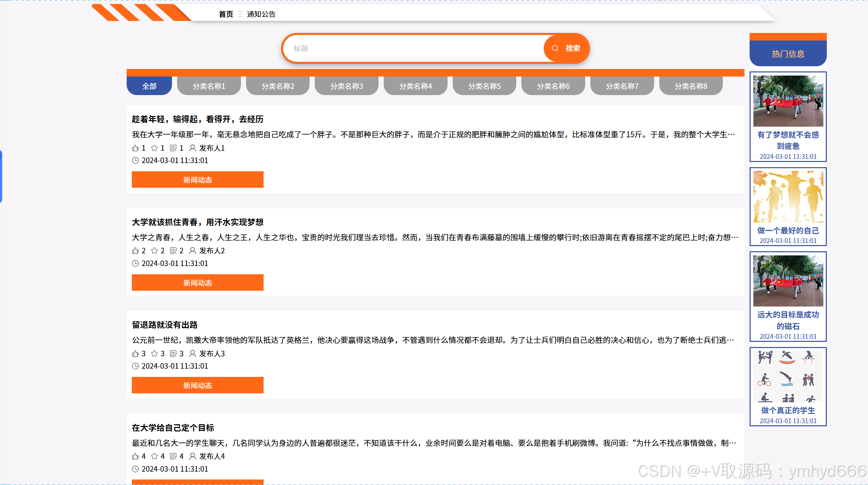Open article 趁着年轻，输得起，看得开，去经历

(x=197, y=119)
